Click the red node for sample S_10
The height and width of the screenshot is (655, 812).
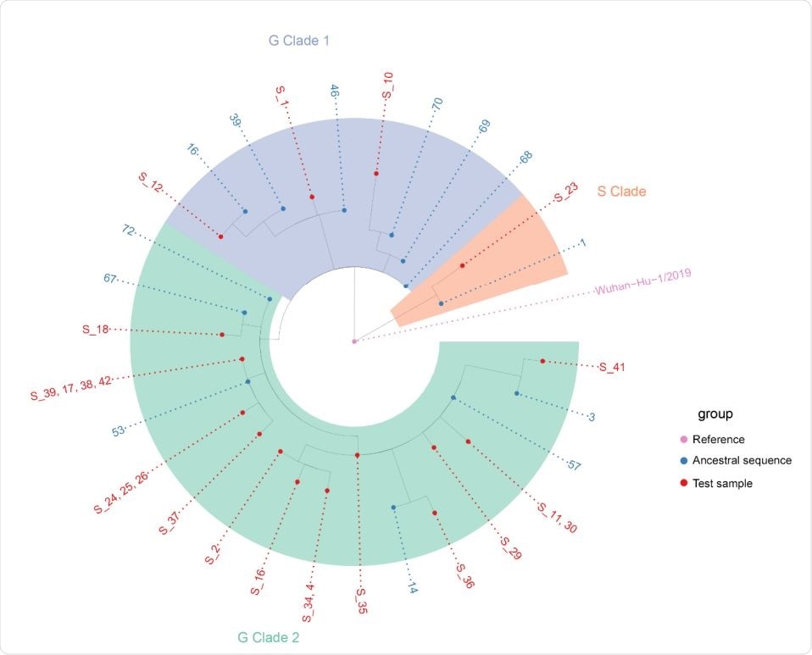tap(375, 174)
